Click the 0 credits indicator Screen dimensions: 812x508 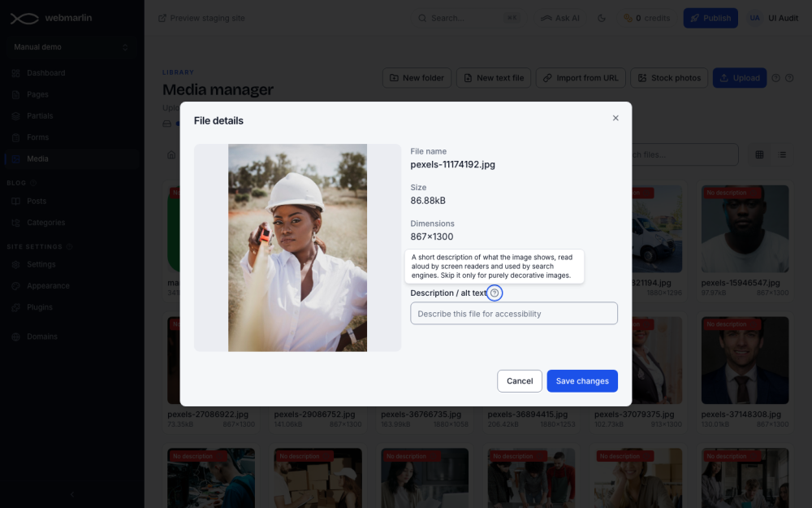click(x=647, y=18)
